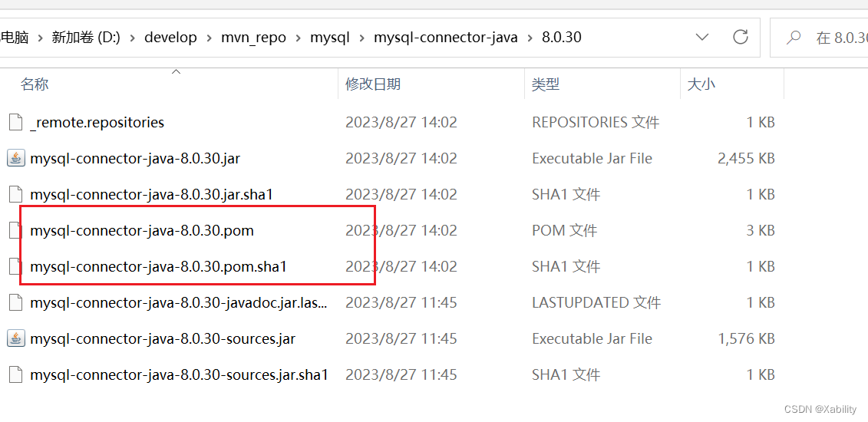Expand the chevron after mvn_repo in path

point(298,38)
